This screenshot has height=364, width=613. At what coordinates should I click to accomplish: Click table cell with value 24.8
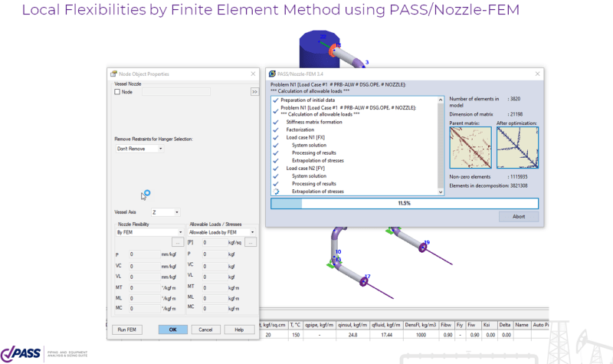[352, 335]
